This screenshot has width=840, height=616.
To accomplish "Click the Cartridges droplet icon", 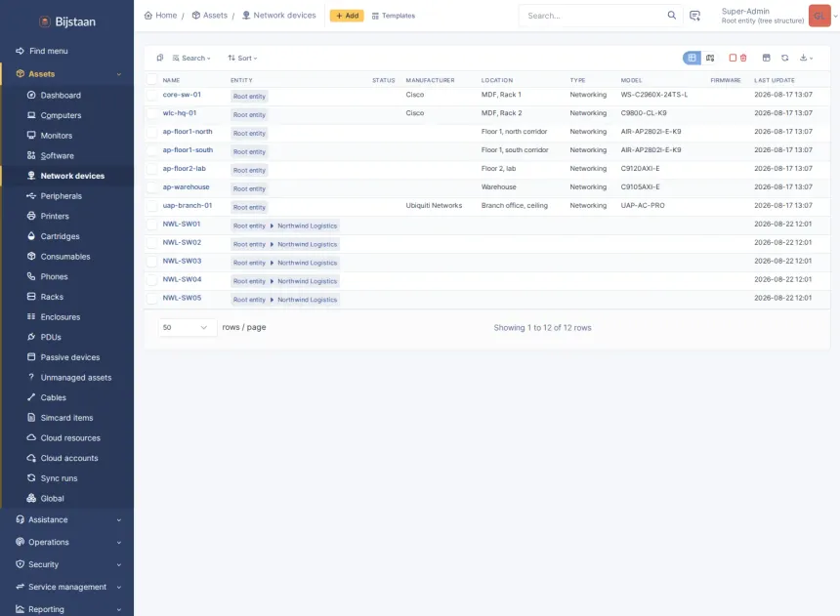I will 31,235.
